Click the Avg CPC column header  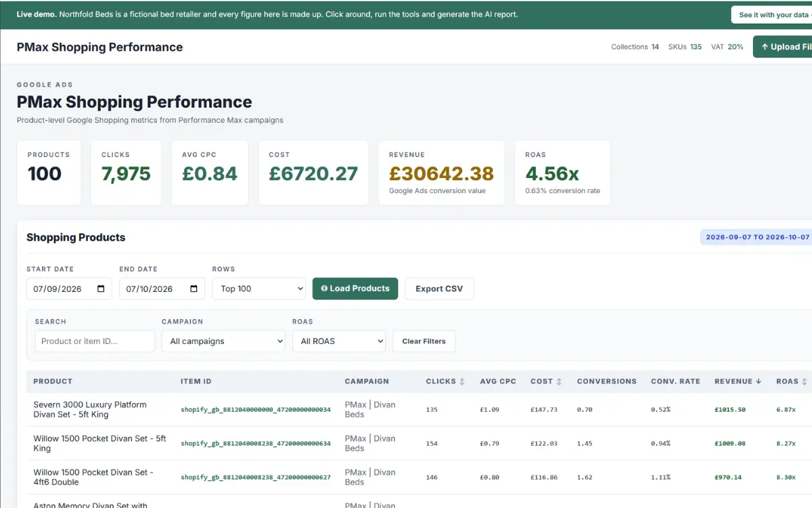click(498, 381)
